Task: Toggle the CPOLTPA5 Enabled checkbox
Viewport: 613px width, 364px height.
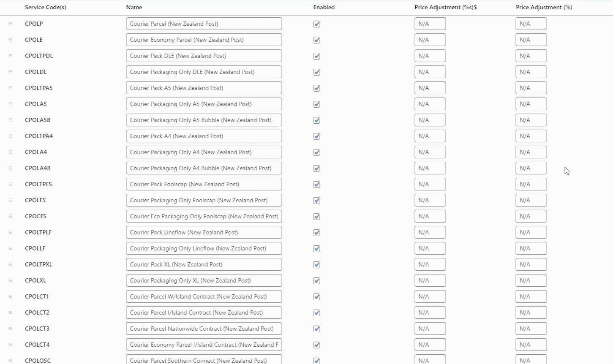Action: (316, 88)
